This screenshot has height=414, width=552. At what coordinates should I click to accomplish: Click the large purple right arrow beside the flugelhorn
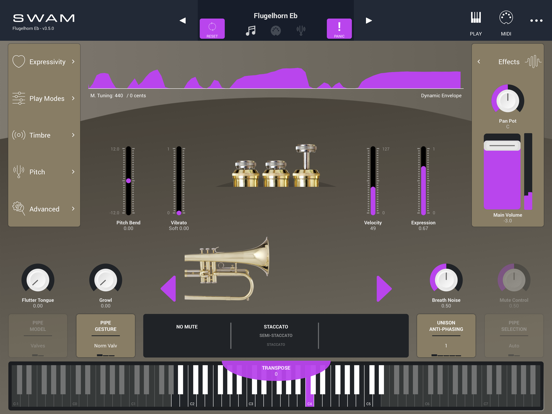384,289
